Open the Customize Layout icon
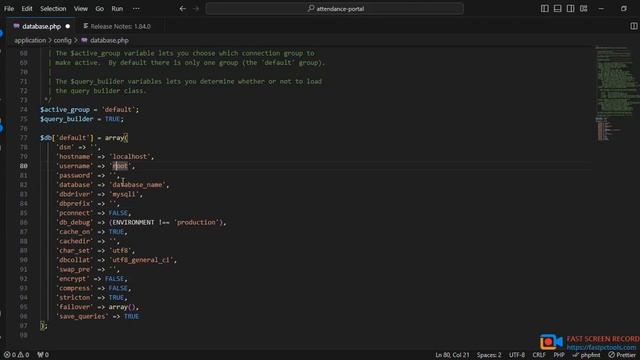This screenshot has width=640, height=360. (x=584, y=9)
